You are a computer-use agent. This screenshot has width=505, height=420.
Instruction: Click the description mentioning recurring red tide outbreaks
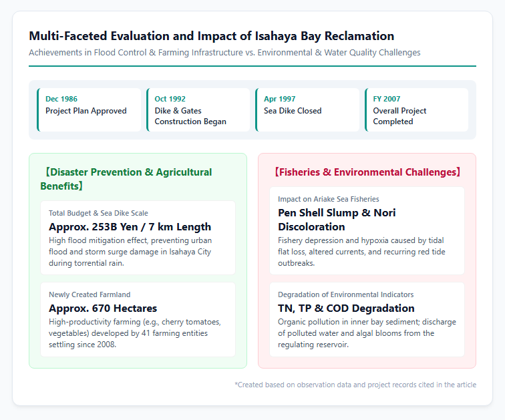point(361,252)
